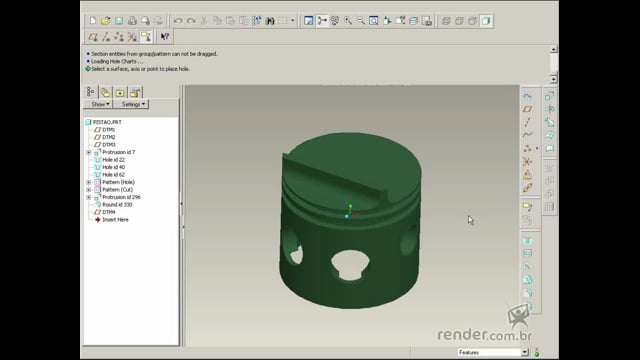Toggle datum points display
This screenshot has width=640, height=360.
[119, 37]
